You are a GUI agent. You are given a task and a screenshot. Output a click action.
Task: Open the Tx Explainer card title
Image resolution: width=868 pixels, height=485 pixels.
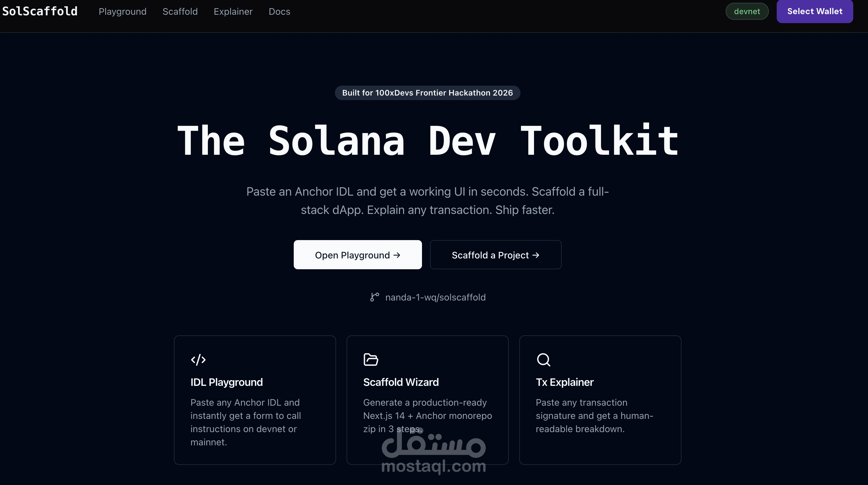point(565,382)
